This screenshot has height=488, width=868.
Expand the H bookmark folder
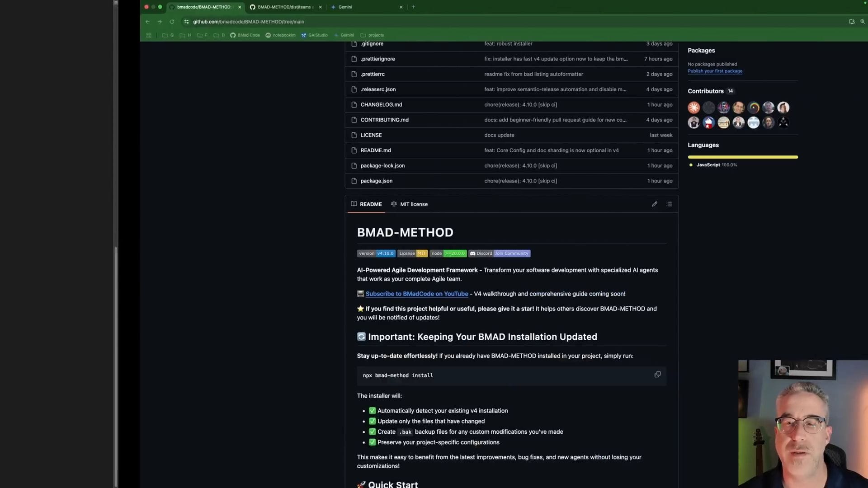(x=185, y=35)
